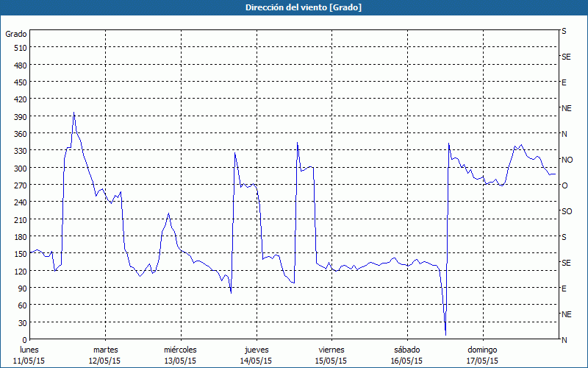
Task: Click the 'miércoles' day label
Action: point(180,350)
